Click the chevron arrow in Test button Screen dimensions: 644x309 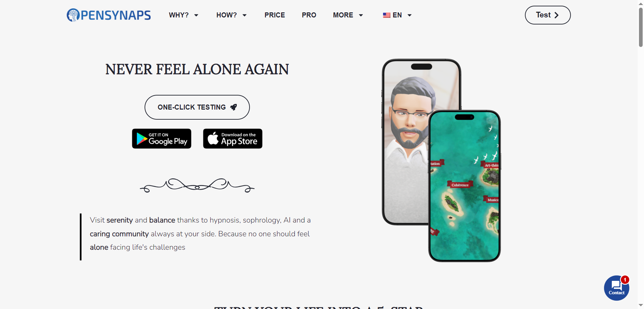tap(556, 15)
